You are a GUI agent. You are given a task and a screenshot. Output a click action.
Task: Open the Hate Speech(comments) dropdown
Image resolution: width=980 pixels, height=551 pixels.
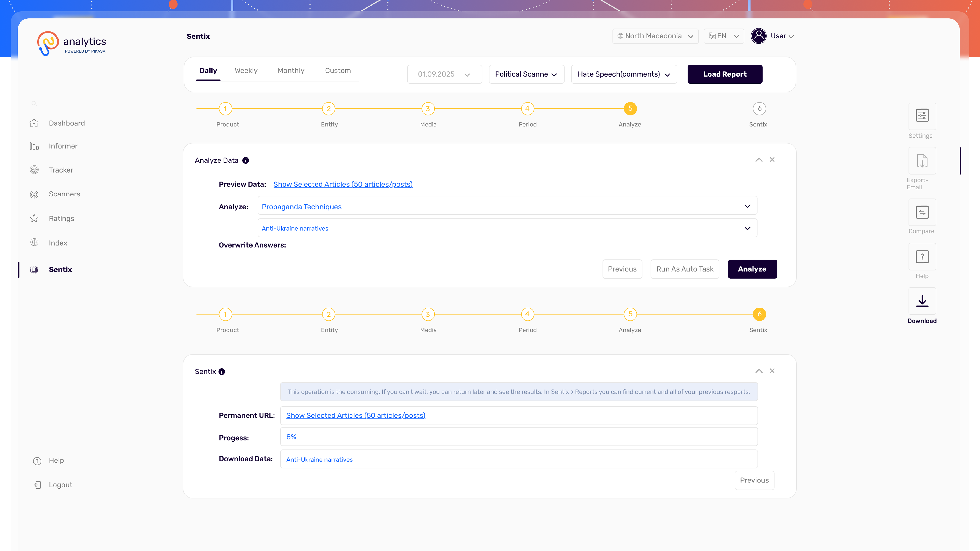pos(624,74)
